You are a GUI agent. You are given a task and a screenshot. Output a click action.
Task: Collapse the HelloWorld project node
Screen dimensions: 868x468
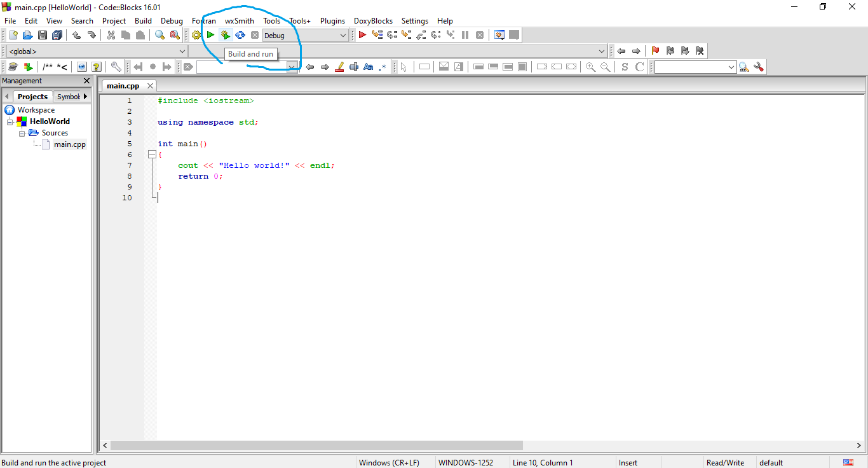10,121
